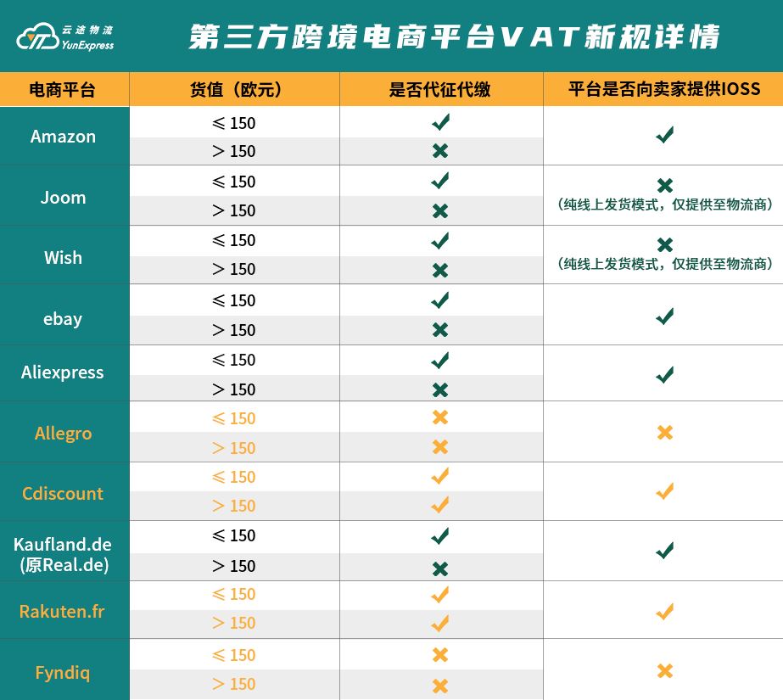The width and height of the screenshot is (783, 700).
Task: Select the ebay platform name
Action: pyautogui.click(x=63, y=319)
